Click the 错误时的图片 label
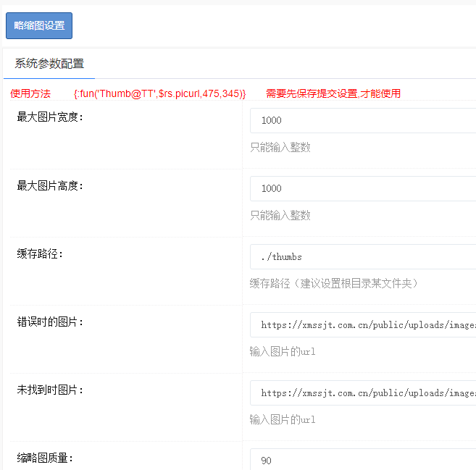 tap(51, 322)
